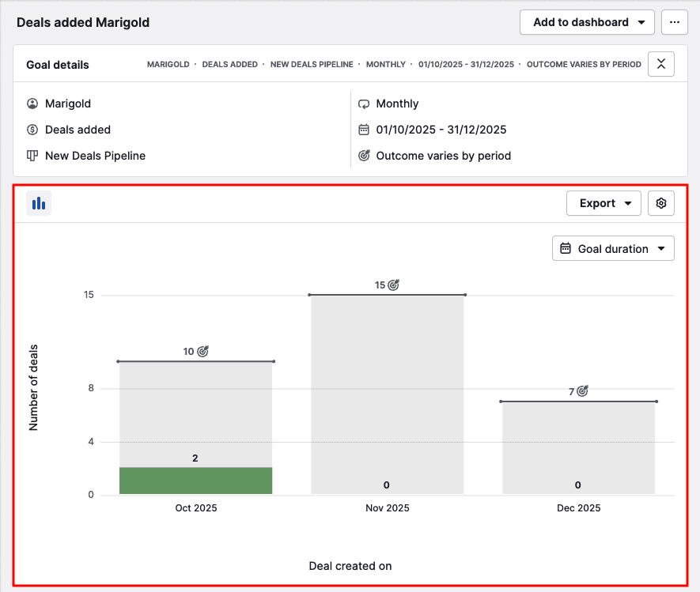Viewport: 700px width, 592px height.
Task: Click the person icon next to Marigold
Action: [x=32, y=104]
